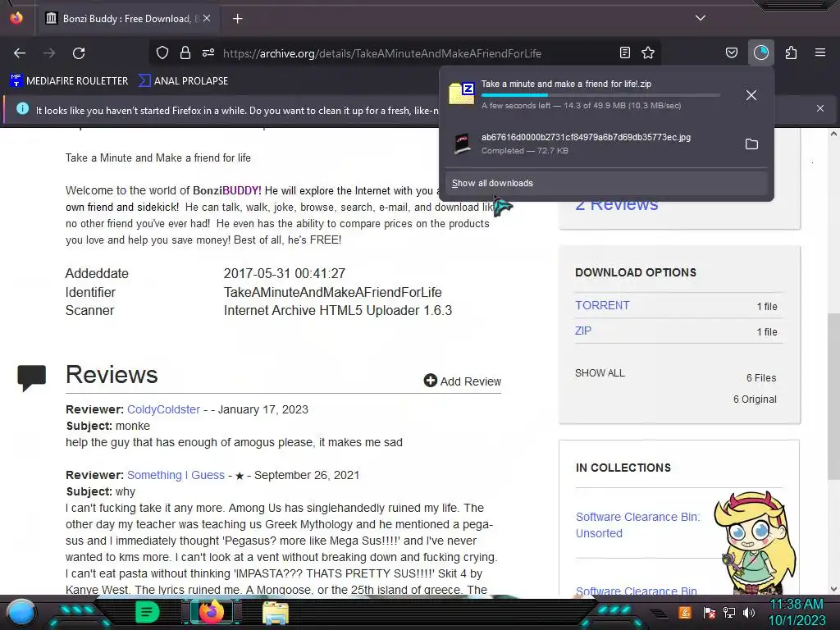840x630 pixels.
Task: Click the Firefox logo icon beside the tabs
Action: pyautogui.click(x=16, y=18)
